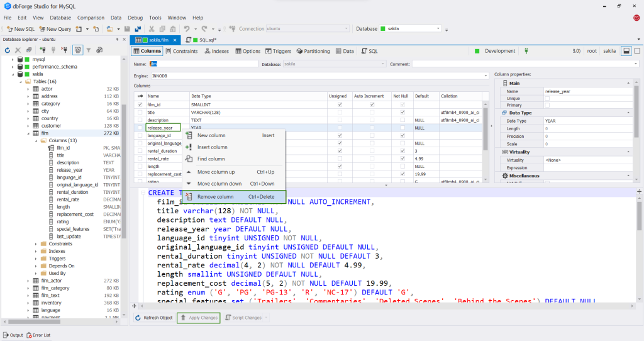Image resolution: width=644 pixels, height=341 pixels.
Task: Click the New Connection green plug icon
Action: tap(43, 50)
